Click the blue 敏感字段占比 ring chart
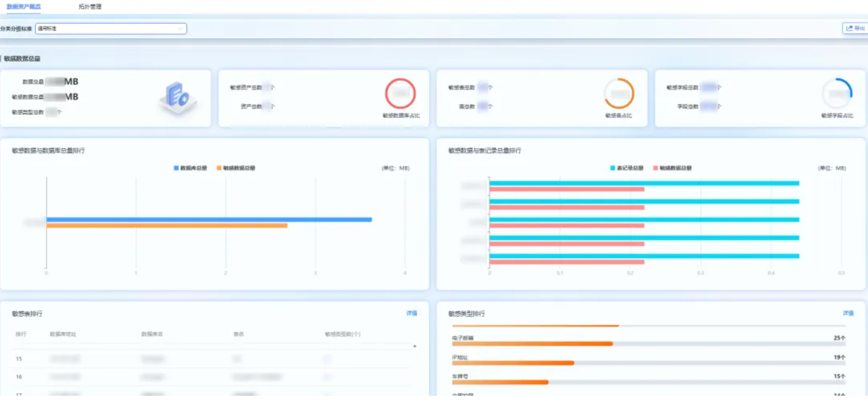This screenshot has height=406, width=868. (x=837, y=93)
